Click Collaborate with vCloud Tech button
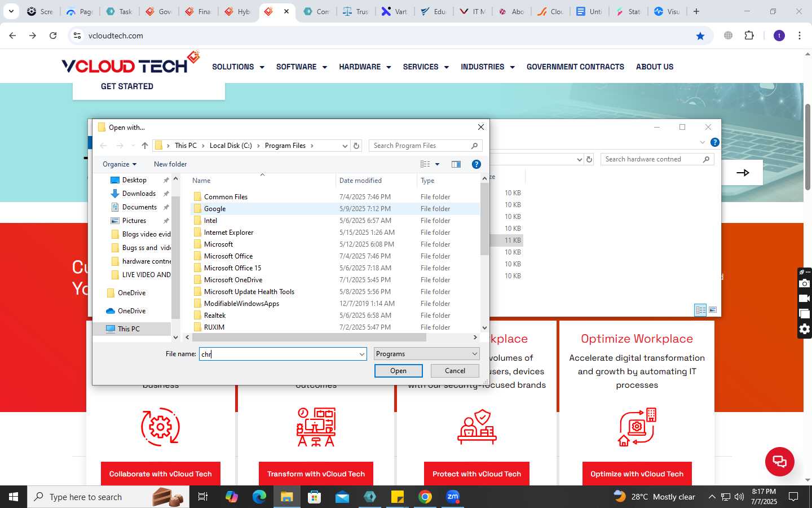Viewport: 812px width, 508px height. (x=161, y=474)
